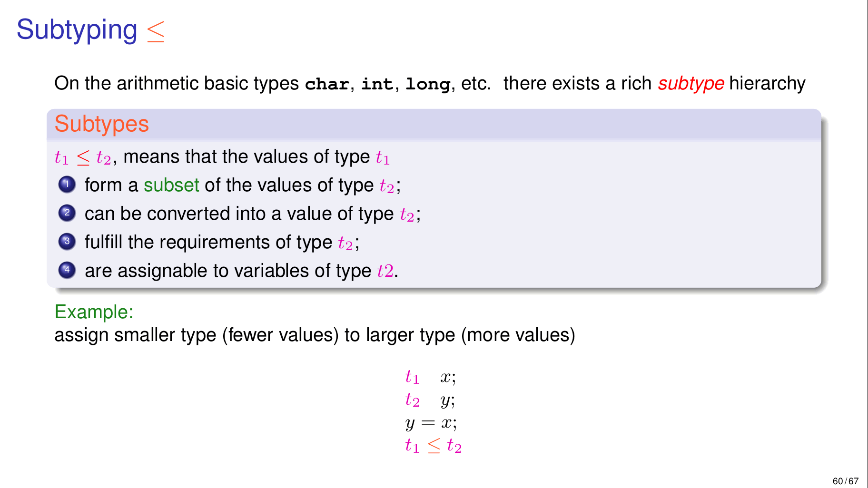Click the bold keyword int
The width and height of the screenshot is (868, 488).
pyautogui.click(x=377, y=84)
